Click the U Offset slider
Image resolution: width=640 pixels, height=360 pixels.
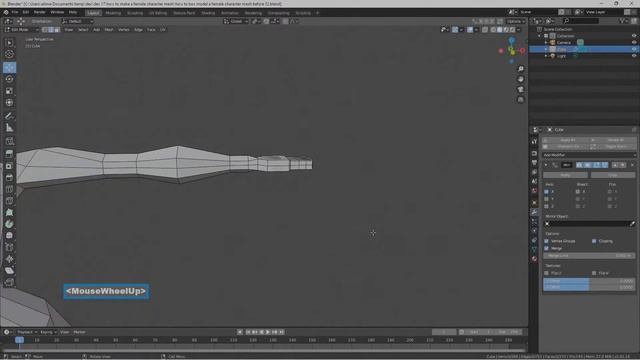tap(589, 281)
